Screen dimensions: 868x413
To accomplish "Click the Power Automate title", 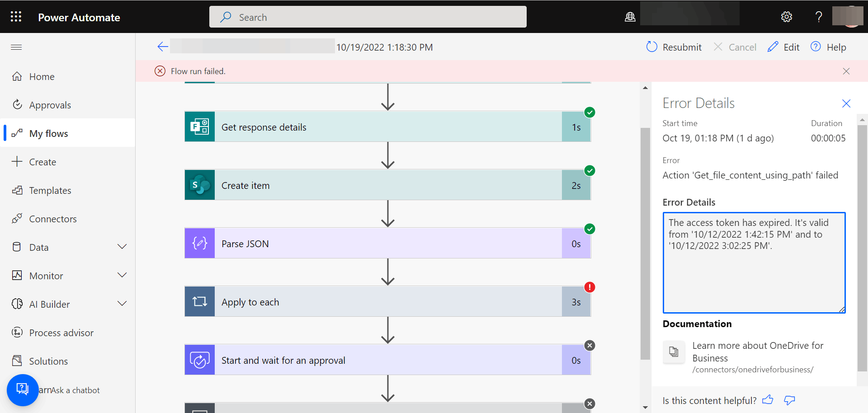I will [79, 17].
